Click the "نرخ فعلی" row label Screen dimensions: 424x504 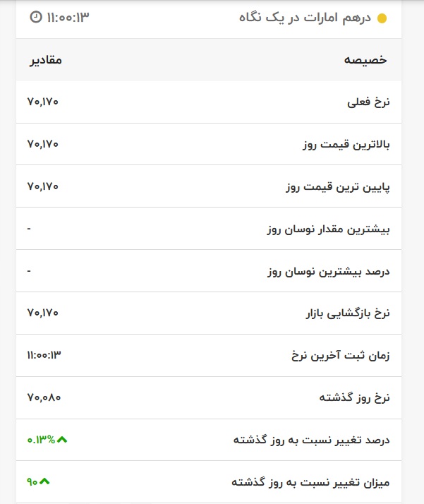(368, 102)
